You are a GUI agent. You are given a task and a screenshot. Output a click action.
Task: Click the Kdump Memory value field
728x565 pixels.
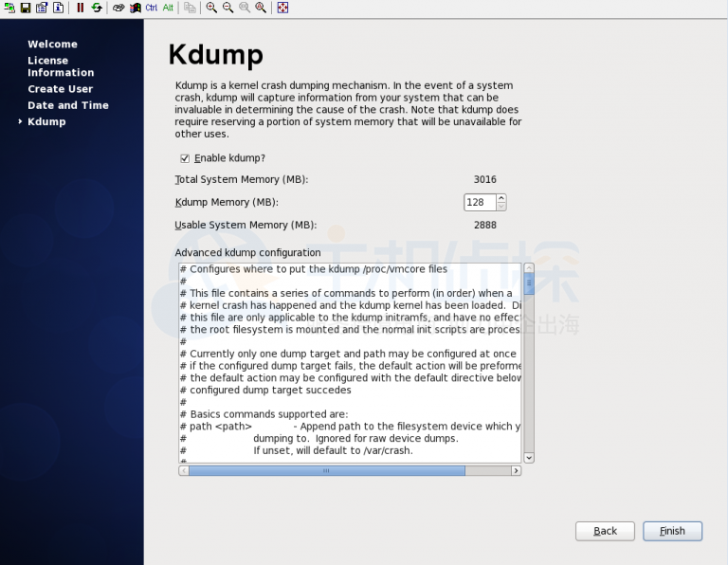pos(480,203)
